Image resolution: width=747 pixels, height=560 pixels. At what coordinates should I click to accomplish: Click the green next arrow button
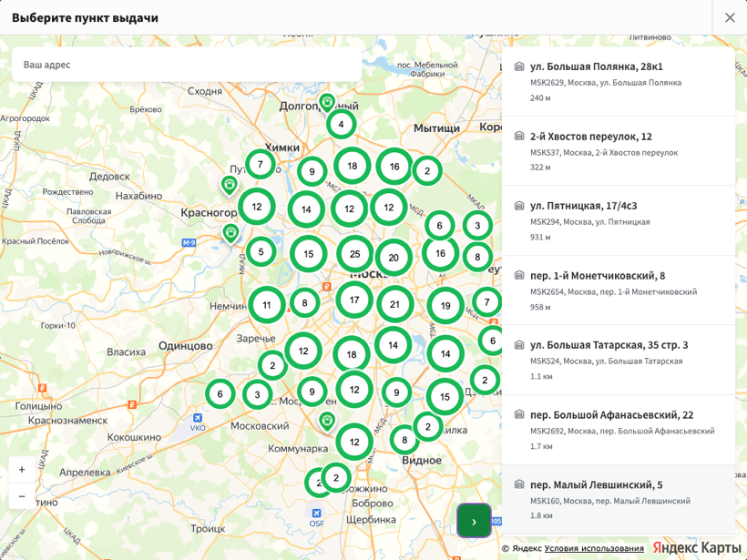point(474,521)
